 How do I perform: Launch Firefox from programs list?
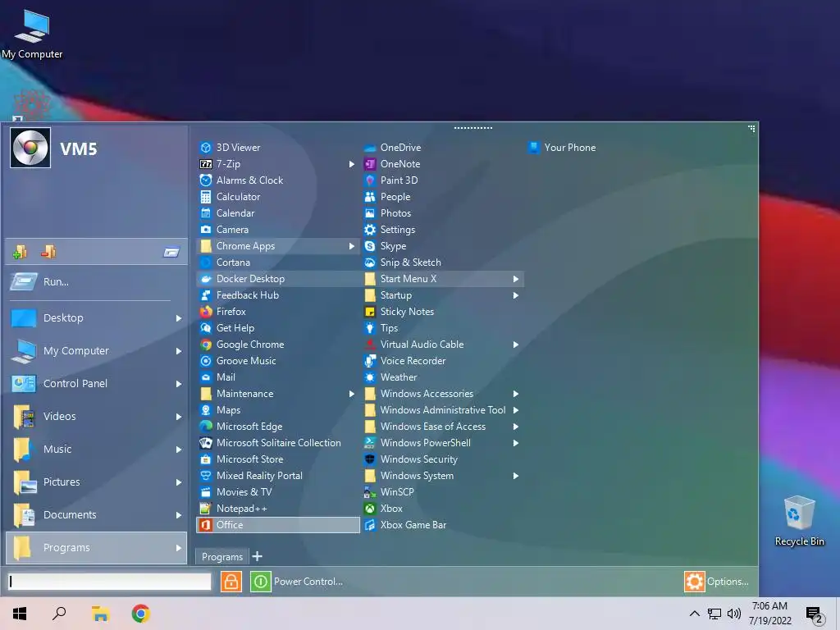206,311
